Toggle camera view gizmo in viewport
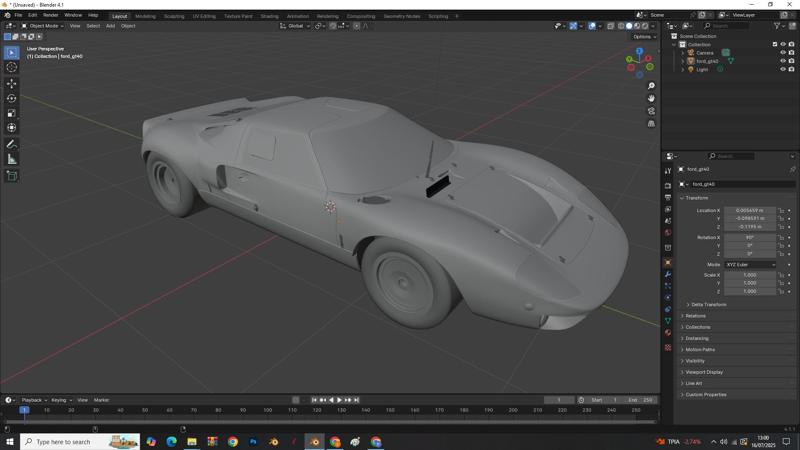This screenshot has width=800, height=450. (651, 111)
